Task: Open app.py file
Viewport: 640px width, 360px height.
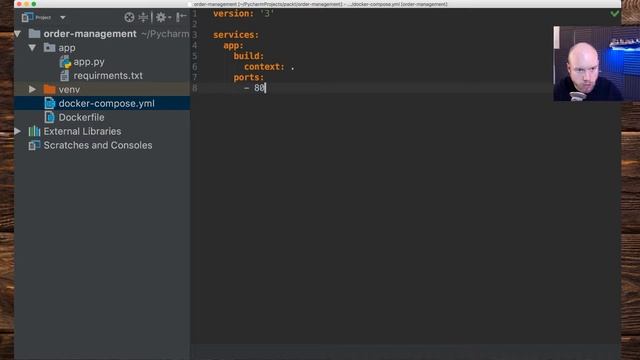Action: click(89, 62)
